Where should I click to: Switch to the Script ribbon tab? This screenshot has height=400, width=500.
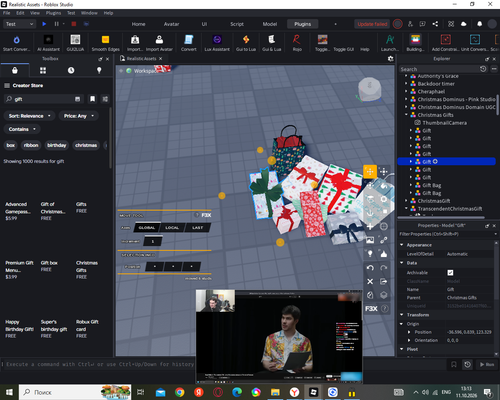coord(237,24)
